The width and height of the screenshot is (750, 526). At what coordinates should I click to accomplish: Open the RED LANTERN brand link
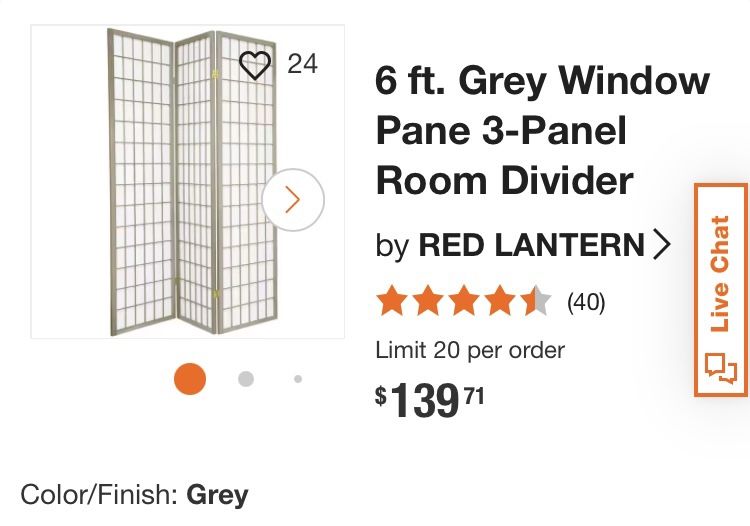tap(531, 245)
